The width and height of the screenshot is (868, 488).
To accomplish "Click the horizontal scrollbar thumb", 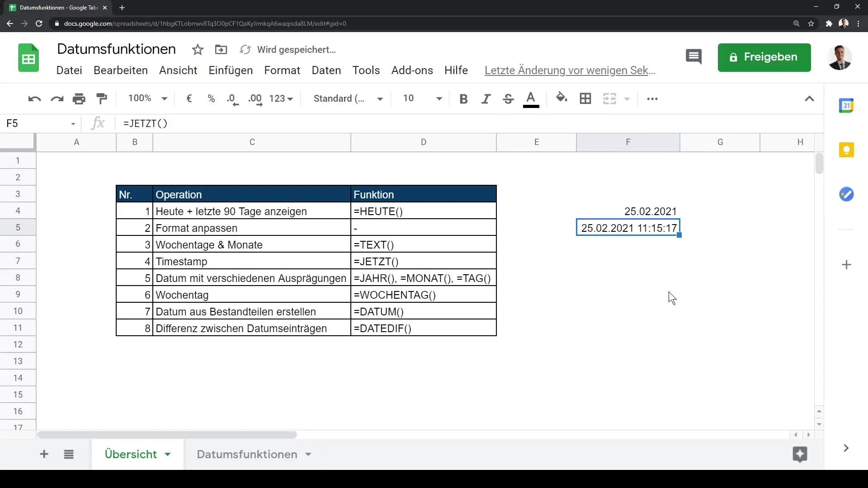I will coord(167,435).
